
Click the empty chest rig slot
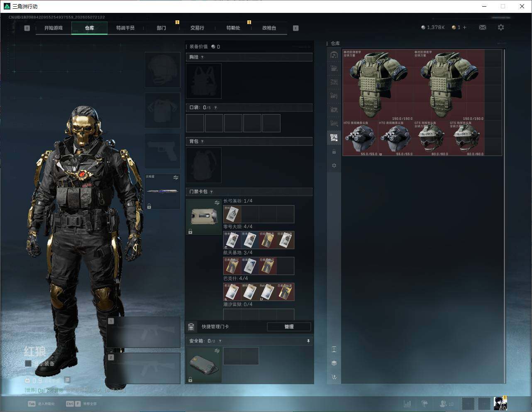tap(204, 81)
